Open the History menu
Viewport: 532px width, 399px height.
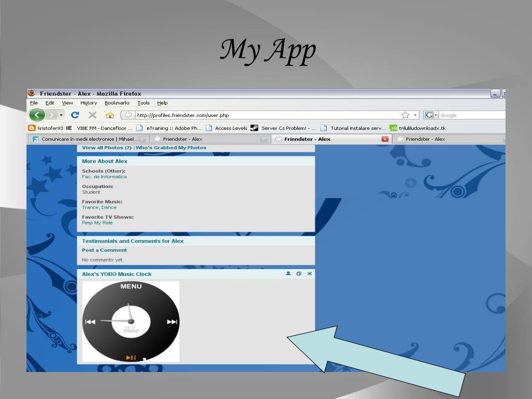88,103
